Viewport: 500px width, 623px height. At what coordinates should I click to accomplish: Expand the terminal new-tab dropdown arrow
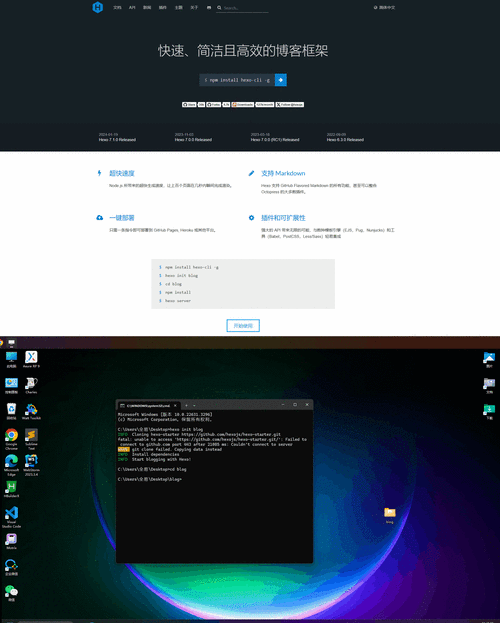[194, 405]
